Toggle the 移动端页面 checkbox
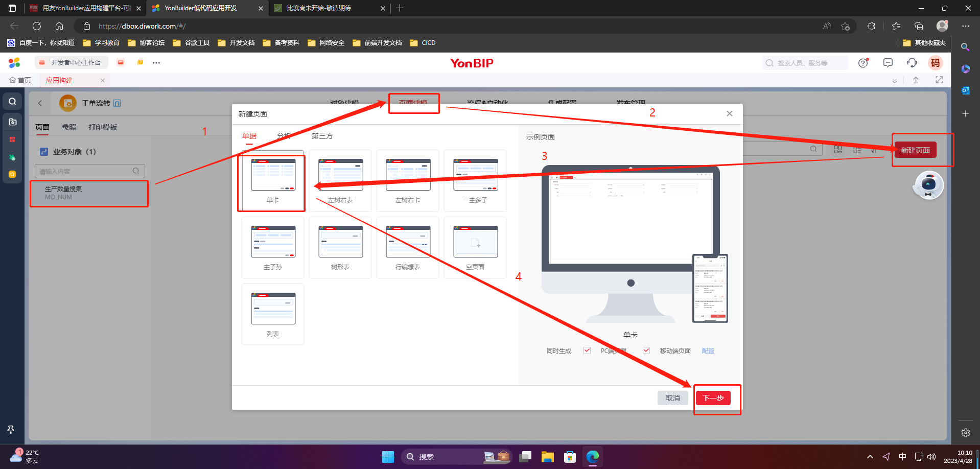 (646, 350)
